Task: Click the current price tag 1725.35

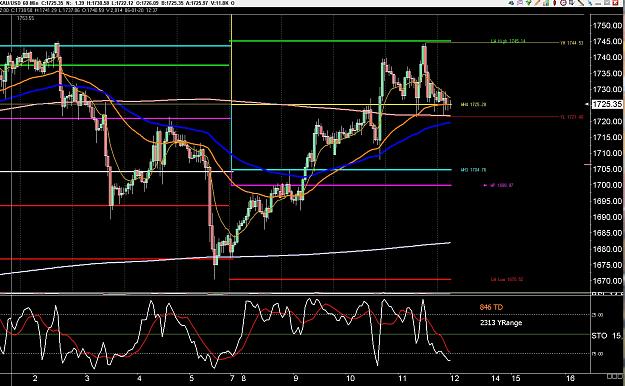Action: pos(607,104)
